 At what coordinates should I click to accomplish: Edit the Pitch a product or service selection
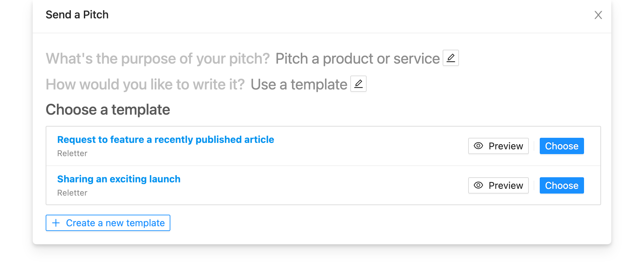[x=450, y=58]
